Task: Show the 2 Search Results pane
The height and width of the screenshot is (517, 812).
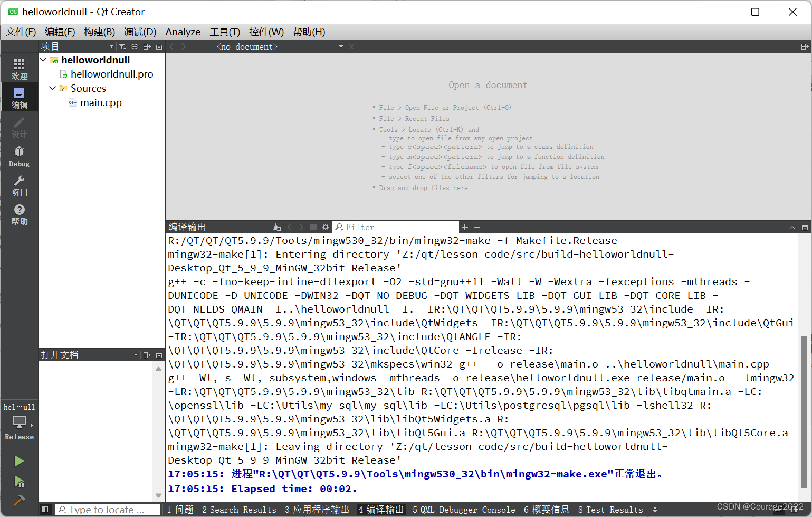Action: (x=239, y=510)
